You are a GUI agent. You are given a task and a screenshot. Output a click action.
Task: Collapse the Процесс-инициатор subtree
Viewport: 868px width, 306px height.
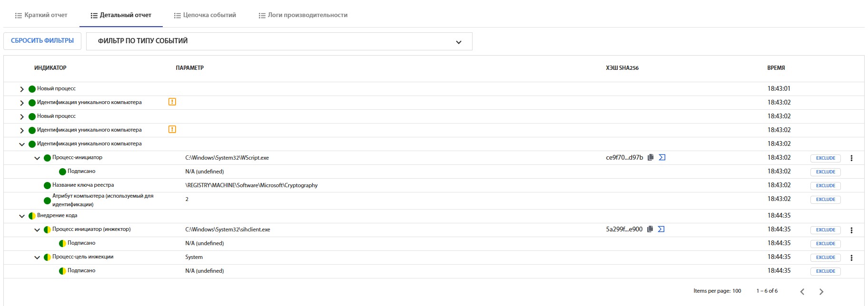(x=37, y=158)
